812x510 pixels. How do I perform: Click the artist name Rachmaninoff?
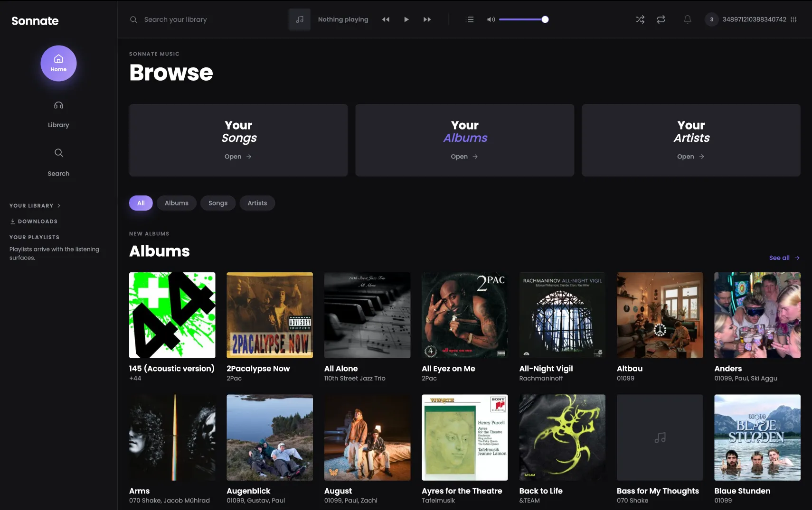tap(541, 379)
